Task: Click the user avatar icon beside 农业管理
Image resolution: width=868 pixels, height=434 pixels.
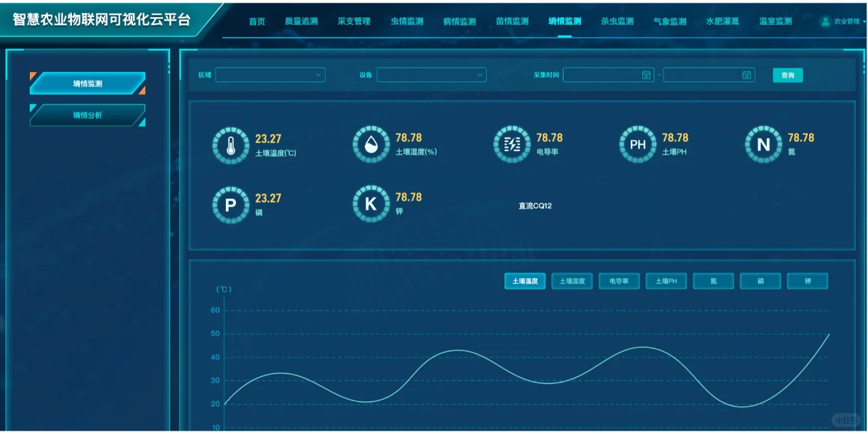Action: coord(825,21)
